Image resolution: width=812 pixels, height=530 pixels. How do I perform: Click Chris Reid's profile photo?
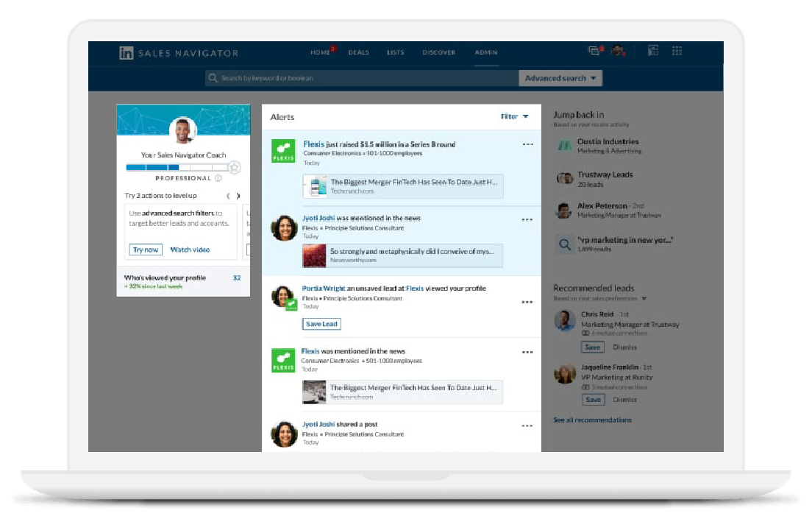point(564,320)
